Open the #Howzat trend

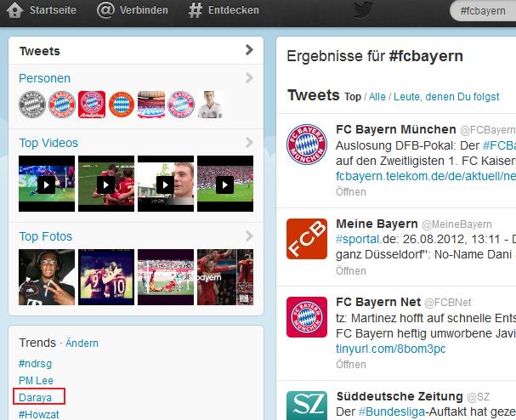coord(39,414)
